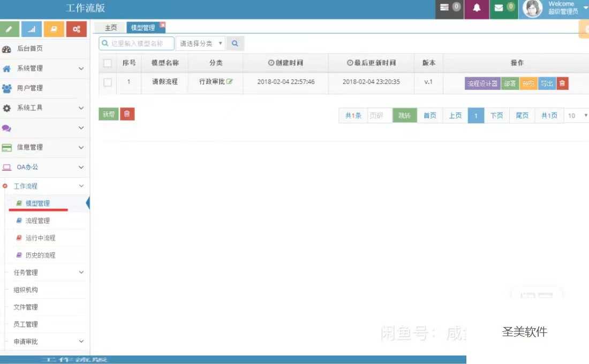Open the user account dropdown arrow

click(586, 7)
